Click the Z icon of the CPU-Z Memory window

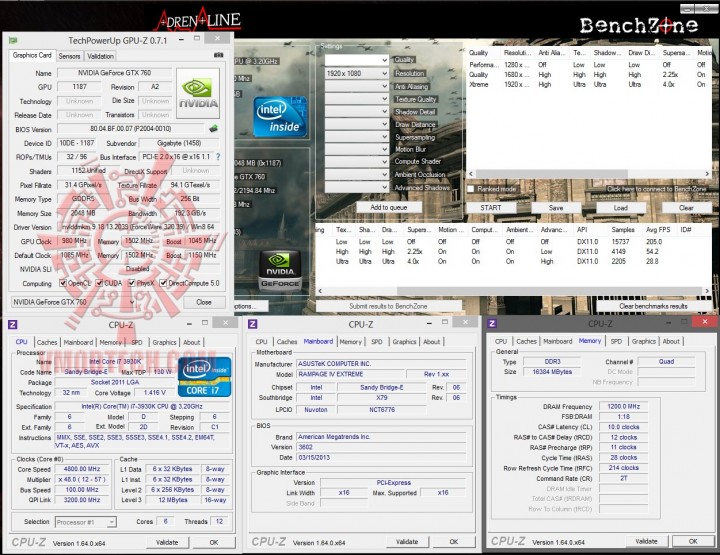[x=492, y=324]
